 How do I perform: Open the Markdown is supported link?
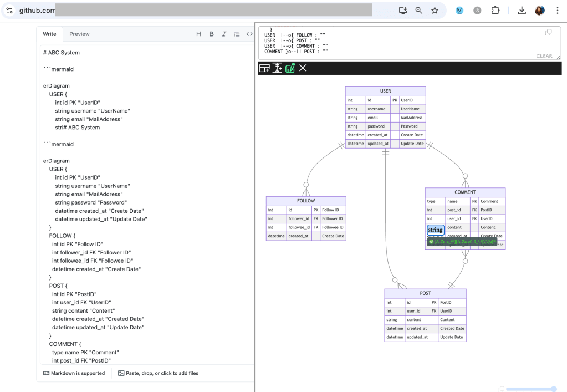point(74,373)
